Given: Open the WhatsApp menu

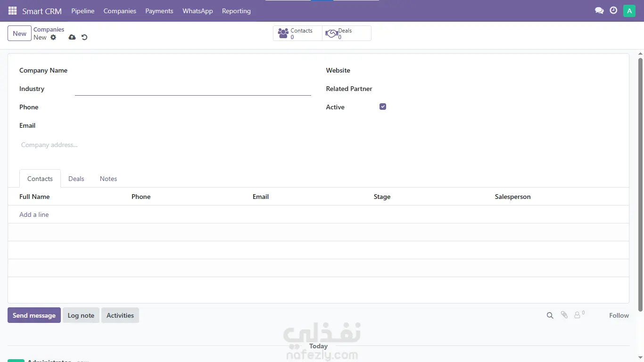Looking at the screenshot, I should point(198,11).
